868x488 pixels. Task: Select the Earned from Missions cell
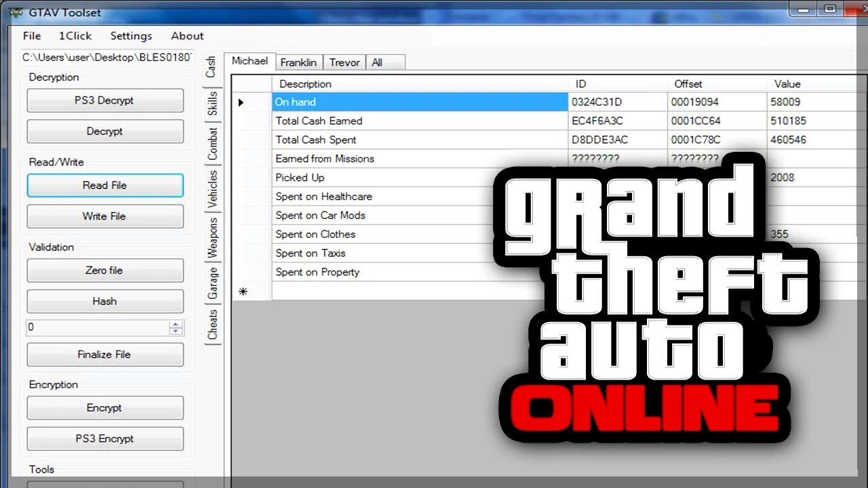[420, 159]
